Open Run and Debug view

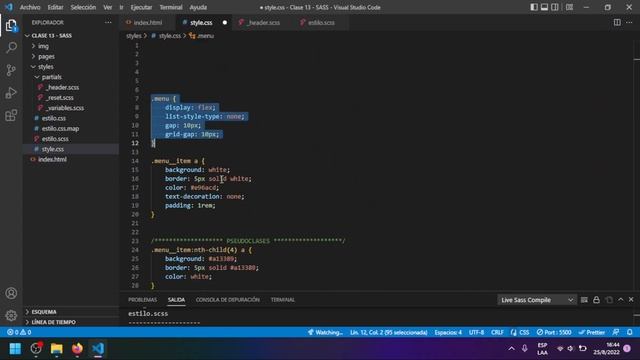11,93
